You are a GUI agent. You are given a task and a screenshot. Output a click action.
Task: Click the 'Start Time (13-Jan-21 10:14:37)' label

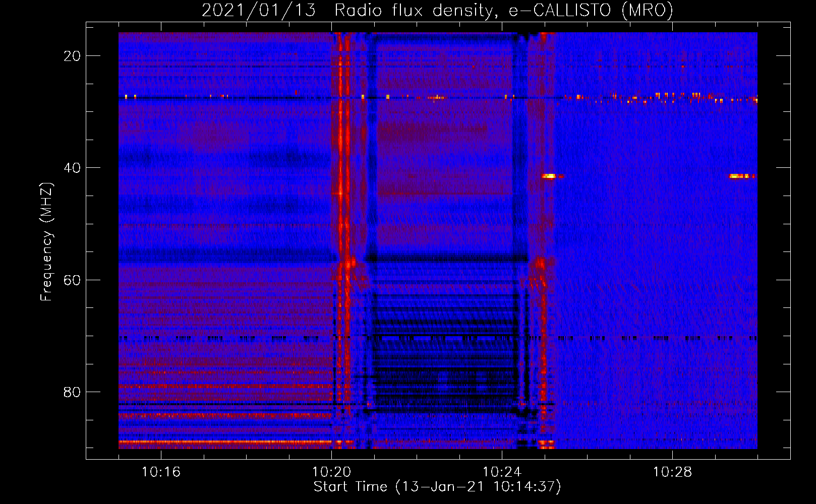[x=437, y=487]
